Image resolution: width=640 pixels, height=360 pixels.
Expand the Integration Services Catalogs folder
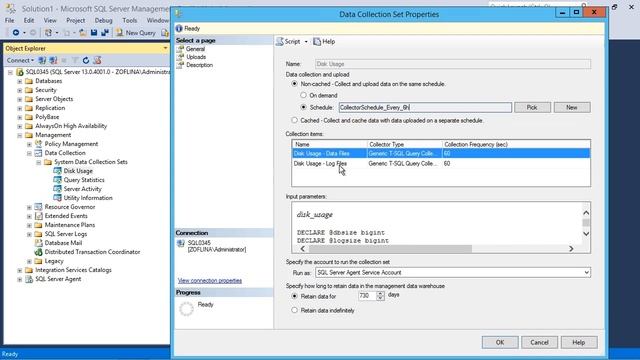coord(20,270)
